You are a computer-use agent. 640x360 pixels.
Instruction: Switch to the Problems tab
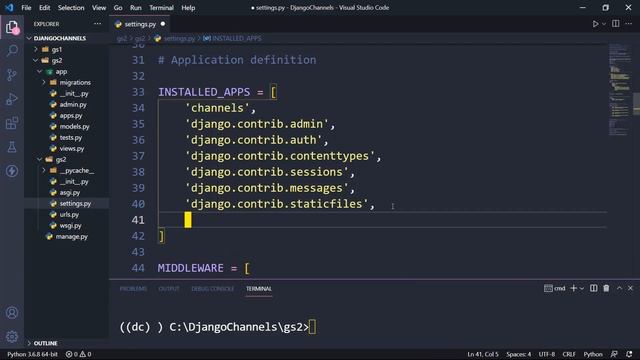133,289
